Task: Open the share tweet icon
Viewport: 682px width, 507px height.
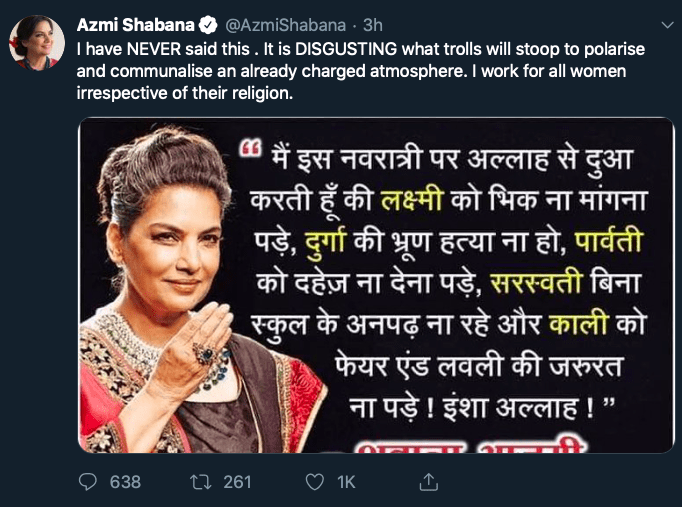Action: pyautogui.click(x=427, y=482)
